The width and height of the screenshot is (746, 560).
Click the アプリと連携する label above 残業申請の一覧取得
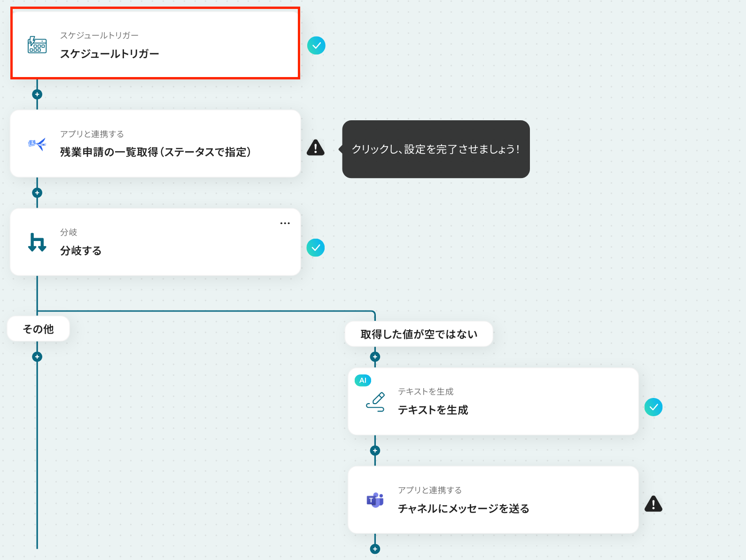click(92, 134)
